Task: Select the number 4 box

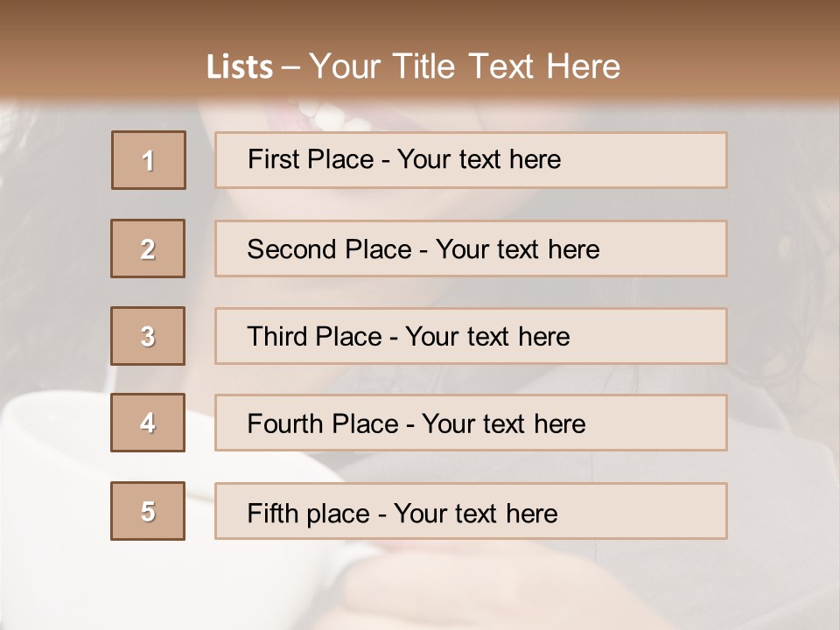Action: coord(148,423)
